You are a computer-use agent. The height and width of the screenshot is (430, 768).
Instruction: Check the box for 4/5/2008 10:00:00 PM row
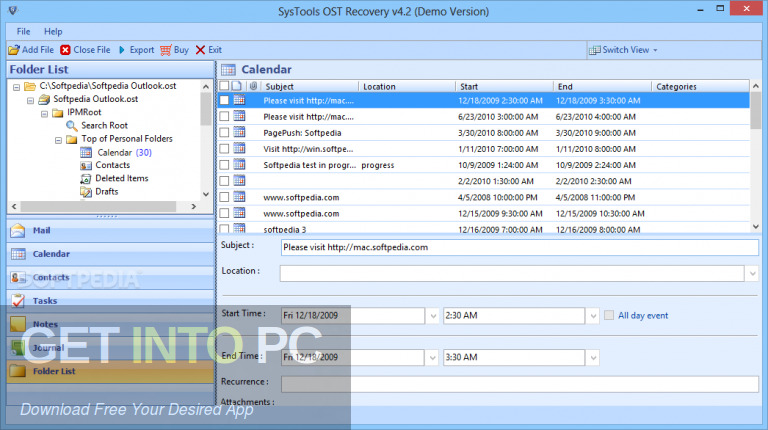224,197
